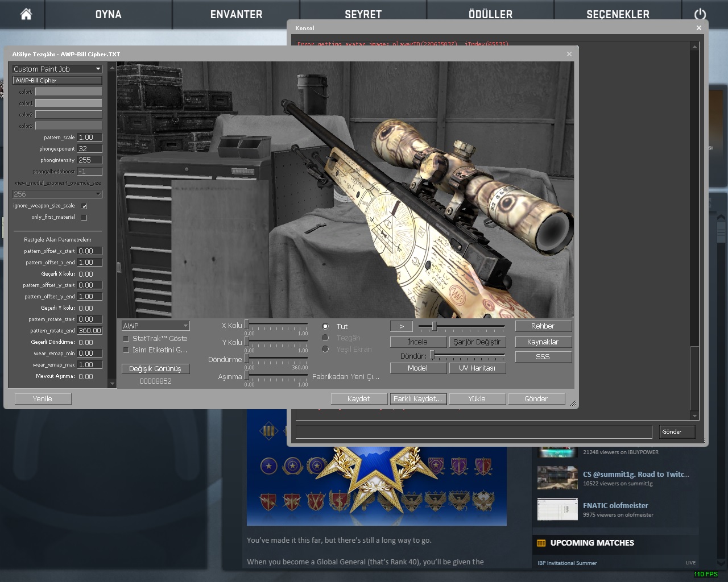Toggle ignore_weapon_size_scale checkbox

84,206
